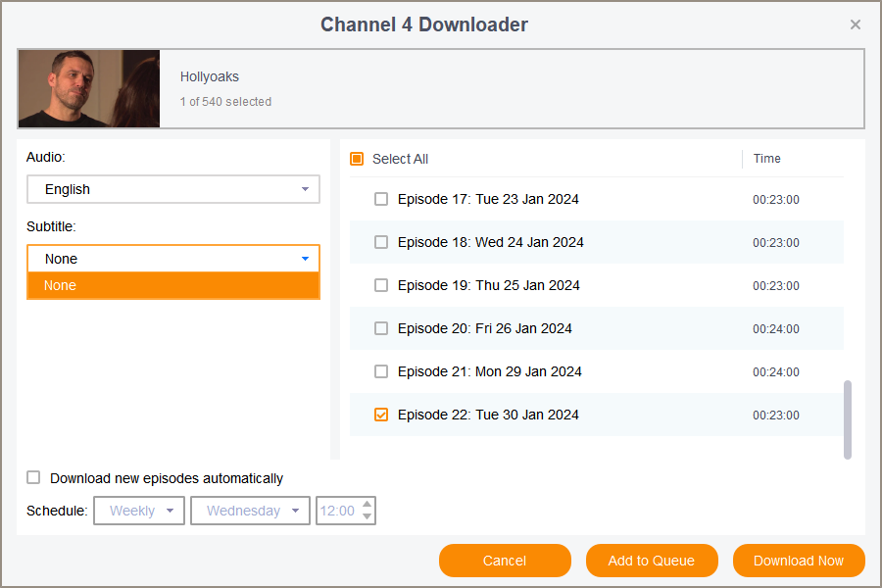Click the Hollyoaks show thumbnail

(x=89, y=89)
